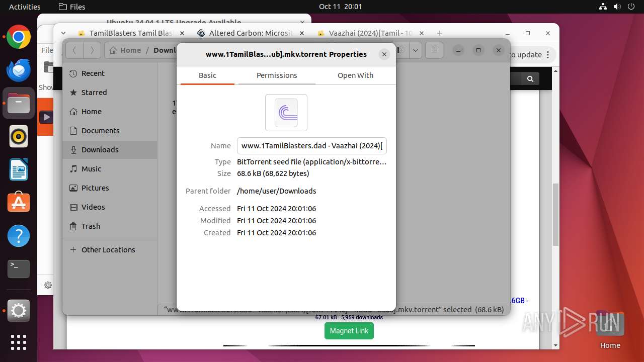Open the Files hamburger menu
The width and height of the screenshot is (644, 362).
pyautogui.click(x=434, y=50)
